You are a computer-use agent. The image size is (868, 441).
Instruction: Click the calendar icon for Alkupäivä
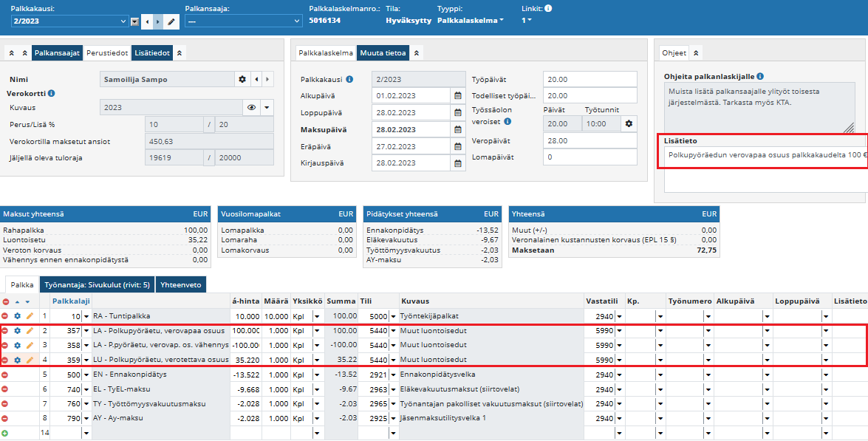[457, 96]
